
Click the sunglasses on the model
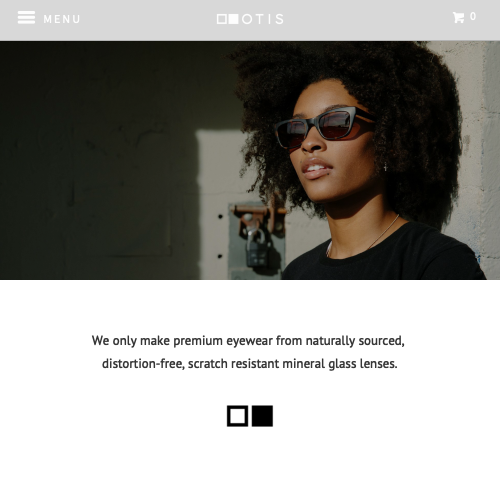(323, 127)
